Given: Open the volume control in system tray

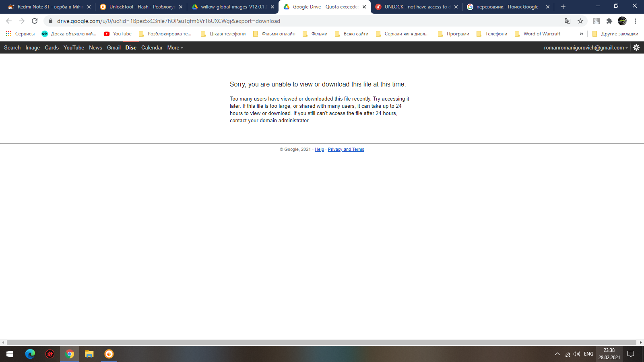Looking at the screenshot, I should point(577,354).
